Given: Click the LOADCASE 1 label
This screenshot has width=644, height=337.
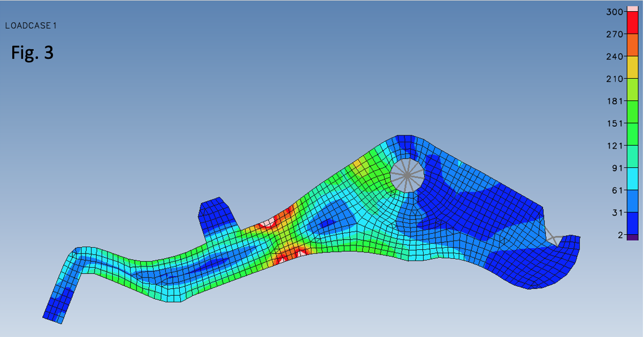Looking at the screenshot, I should point(30,25).
